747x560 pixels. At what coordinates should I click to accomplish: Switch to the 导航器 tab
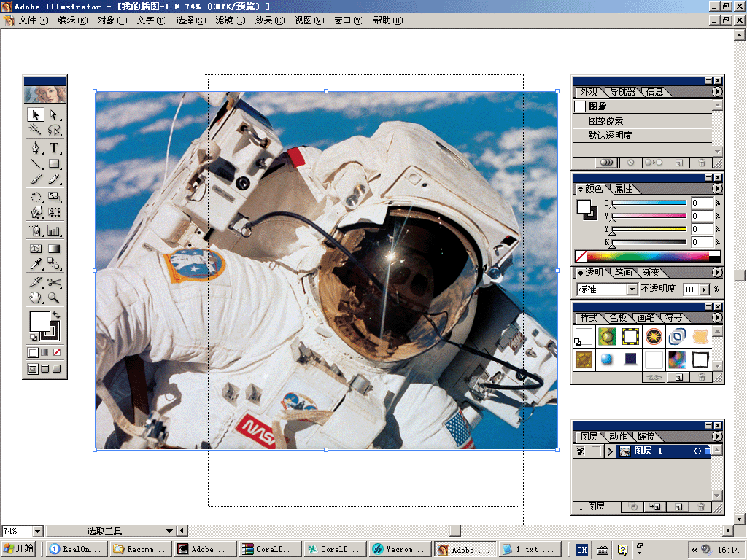click(623, 91)
